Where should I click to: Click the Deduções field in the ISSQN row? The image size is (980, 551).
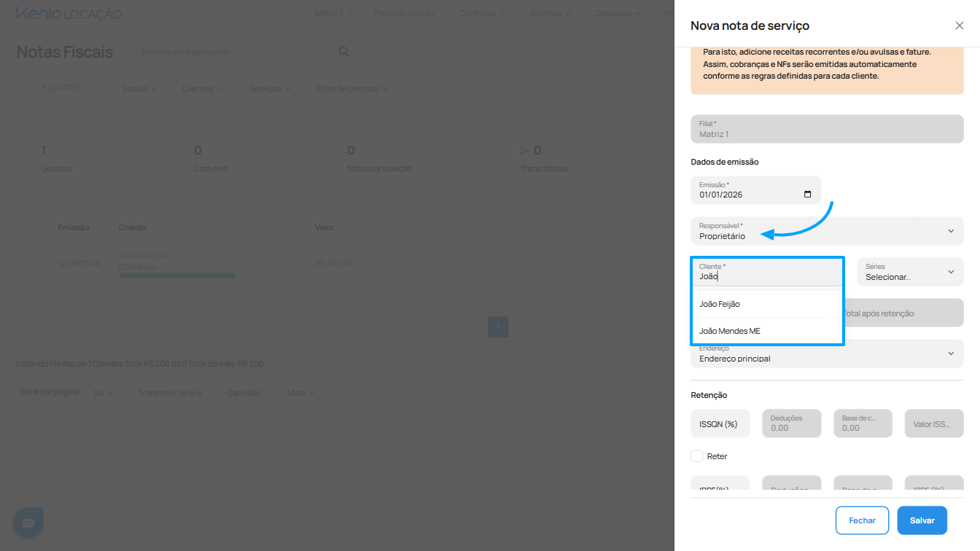point(792,423)
